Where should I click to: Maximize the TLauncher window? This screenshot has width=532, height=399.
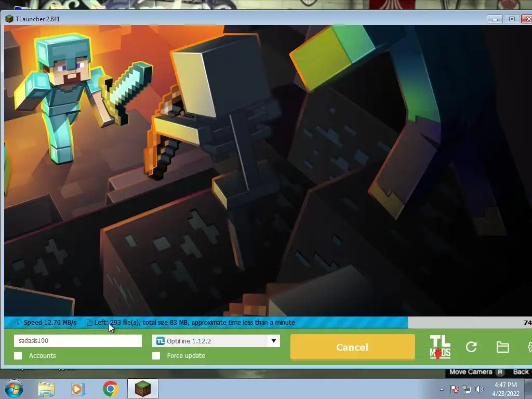coord(512,19)
